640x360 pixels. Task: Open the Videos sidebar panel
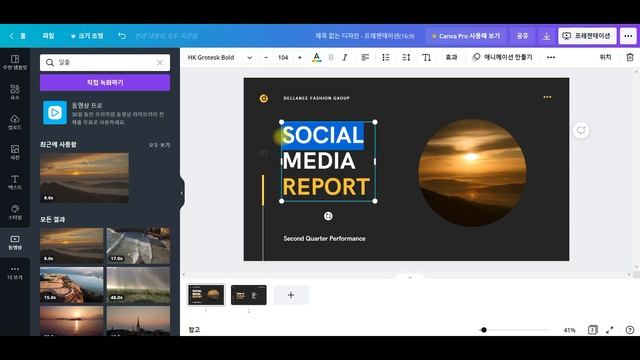(15, 242)
